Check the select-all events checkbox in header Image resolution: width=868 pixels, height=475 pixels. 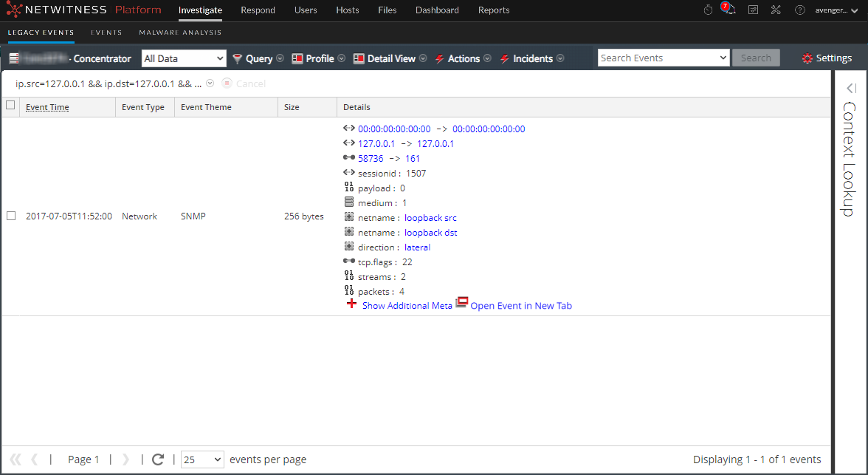coord(10,106)
